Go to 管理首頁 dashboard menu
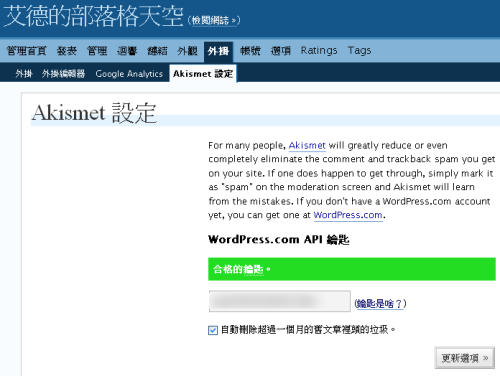 pos(27,51)
